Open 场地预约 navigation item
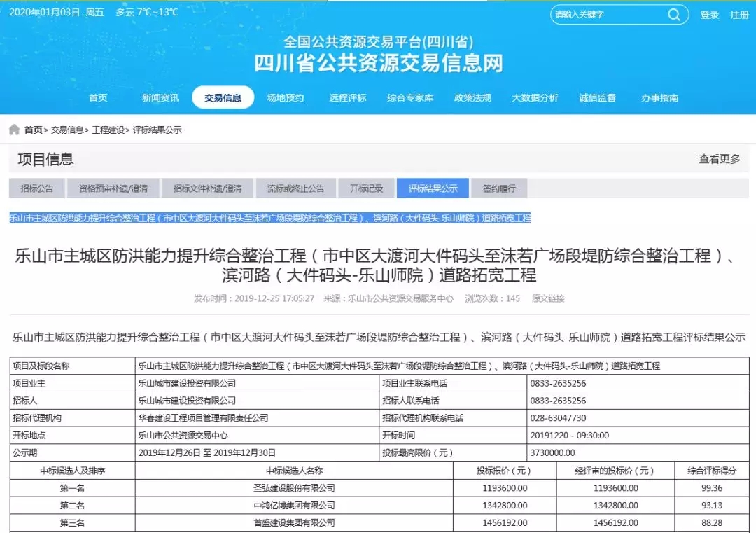 (285, 98)
